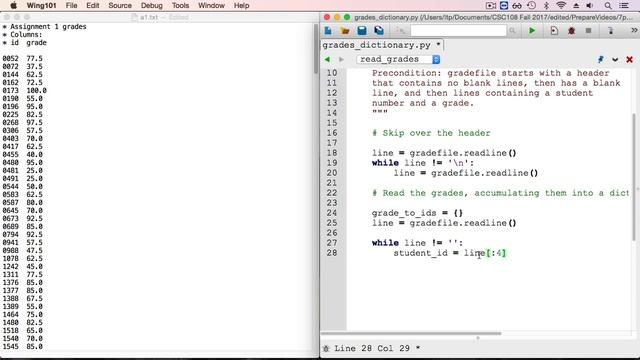
Task: Click the eject icon in menu bar
Action: (576, 5)
